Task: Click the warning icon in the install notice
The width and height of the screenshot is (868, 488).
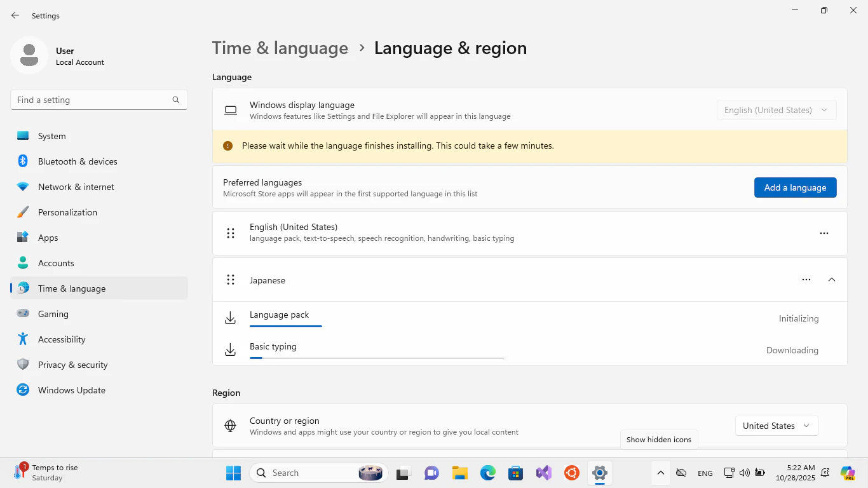Action: tap(227, 146)
